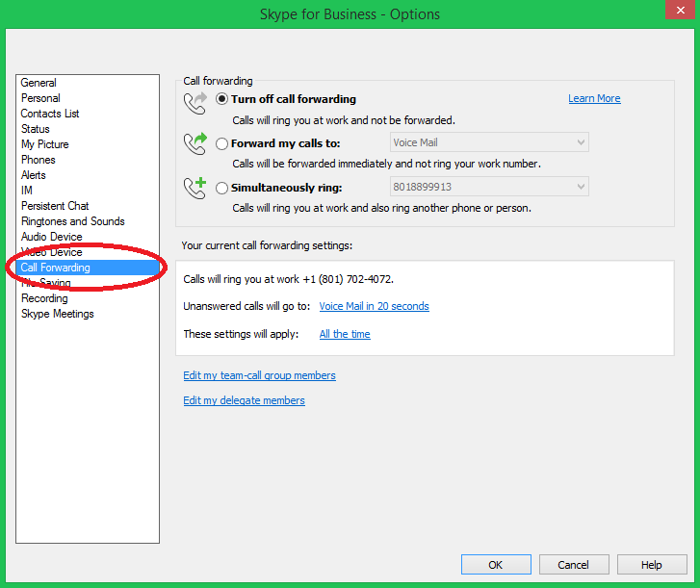Select Forward my calls to radio button
This screenshot has width=700, height=588.
click(x=221, y=143)
